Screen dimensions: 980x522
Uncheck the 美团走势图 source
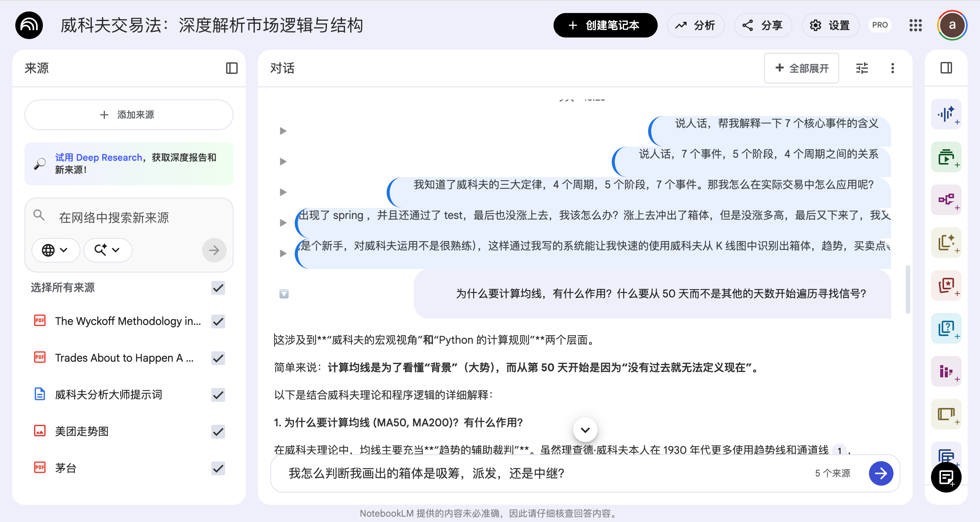(218, 432)
